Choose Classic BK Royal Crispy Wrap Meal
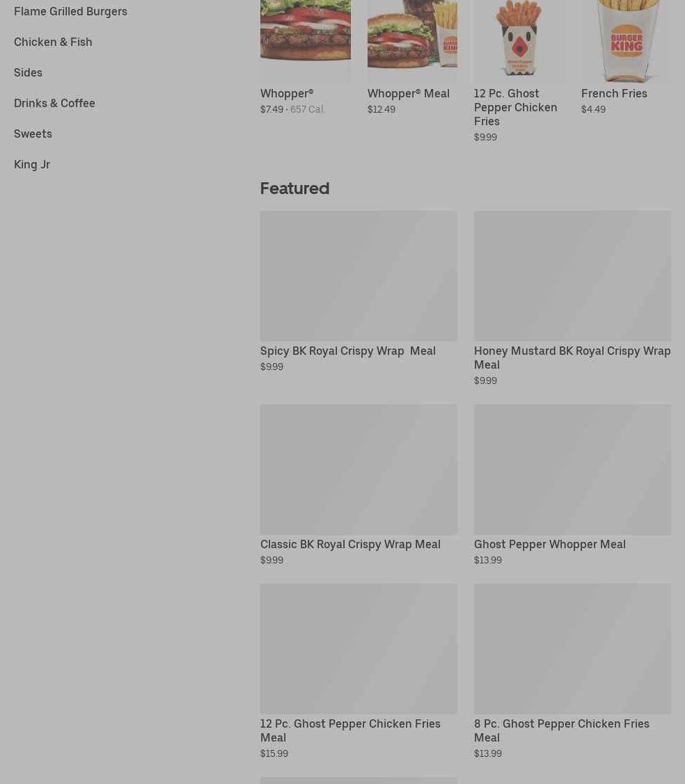 (350, 545)
